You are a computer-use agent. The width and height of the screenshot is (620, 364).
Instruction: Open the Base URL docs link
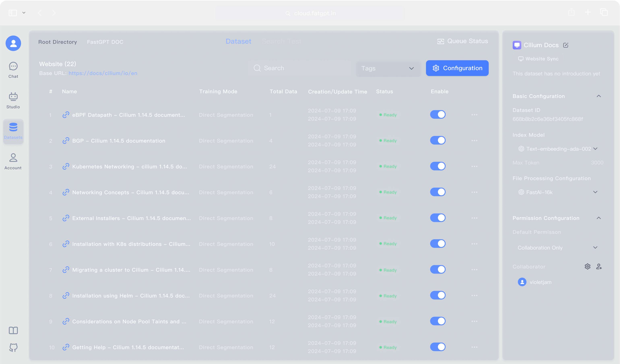103,73
